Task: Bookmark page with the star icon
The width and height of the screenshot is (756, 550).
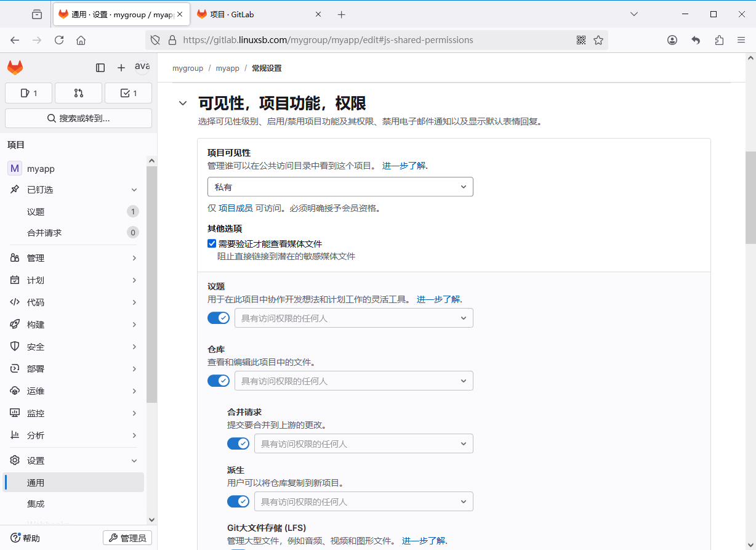Action: tap(598, 40)
